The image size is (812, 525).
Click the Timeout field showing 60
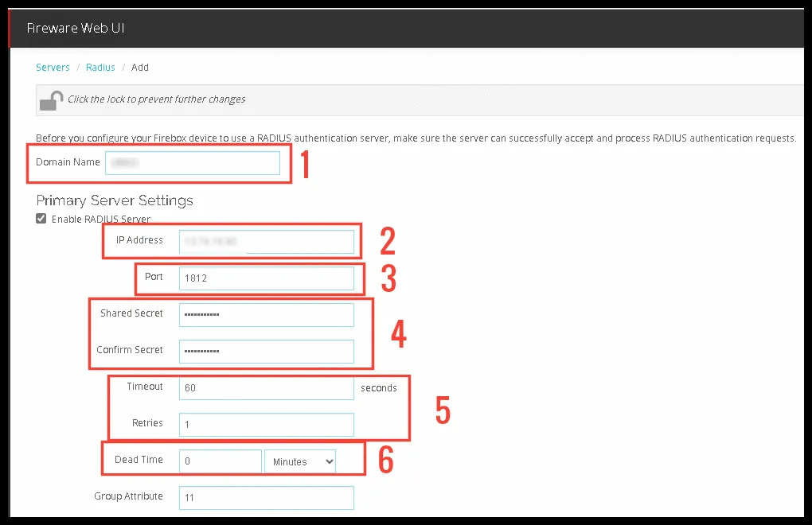[x=267, y=388]
